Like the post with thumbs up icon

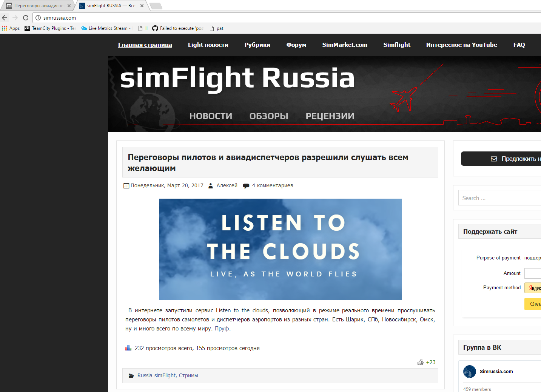(421, 362)
